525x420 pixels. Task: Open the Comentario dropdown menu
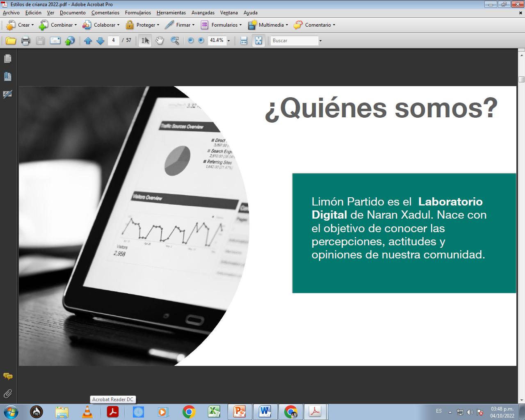tap(315, 25)
